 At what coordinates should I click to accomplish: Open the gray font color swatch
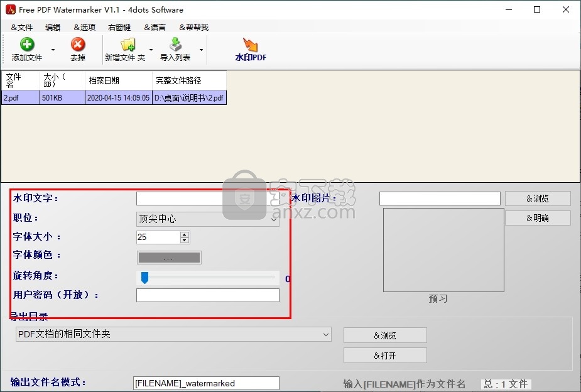[x=169, y=258]
